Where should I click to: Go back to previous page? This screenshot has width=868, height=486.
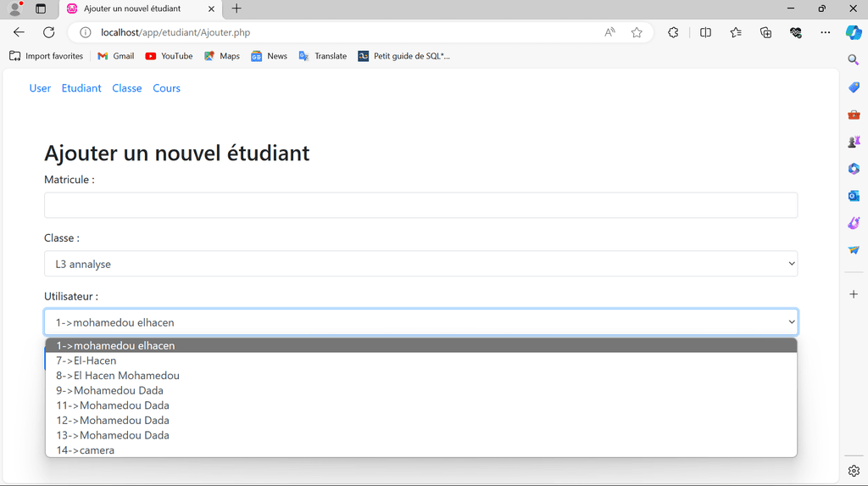click(x=19, y=32)
